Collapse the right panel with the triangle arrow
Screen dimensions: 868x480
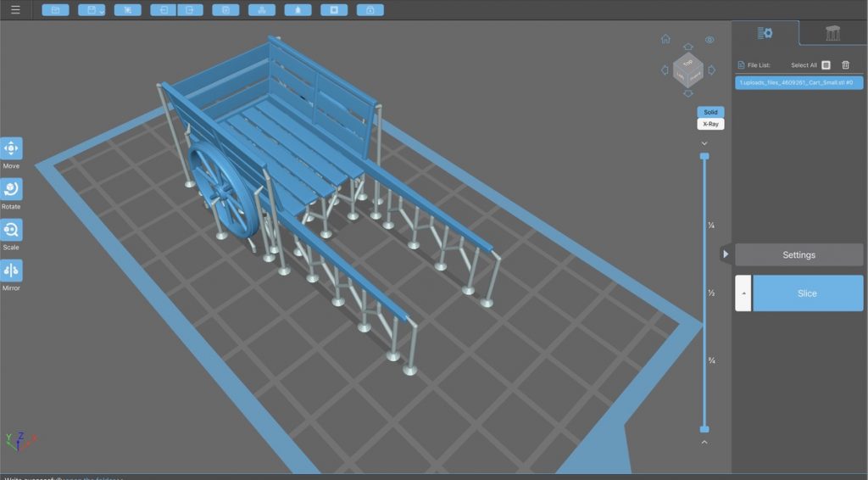(726, 254)
